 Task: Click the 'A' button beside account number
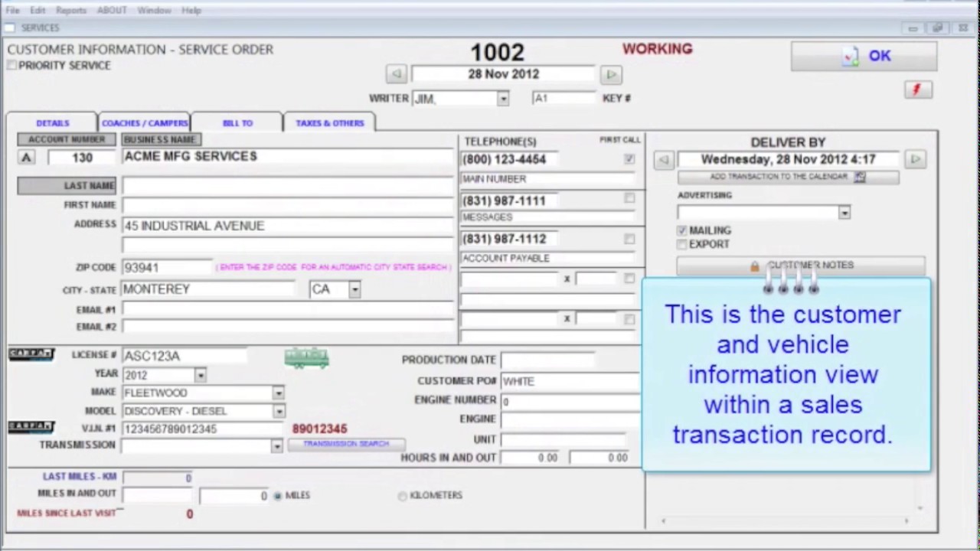pos(27,158)
